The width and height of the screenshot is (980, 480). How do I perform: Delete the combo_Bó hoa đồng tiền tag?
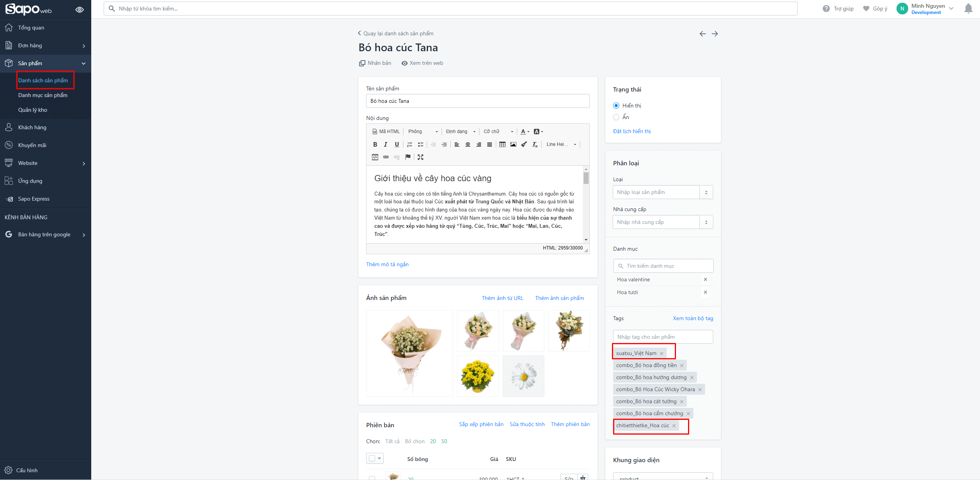(682, 366)
